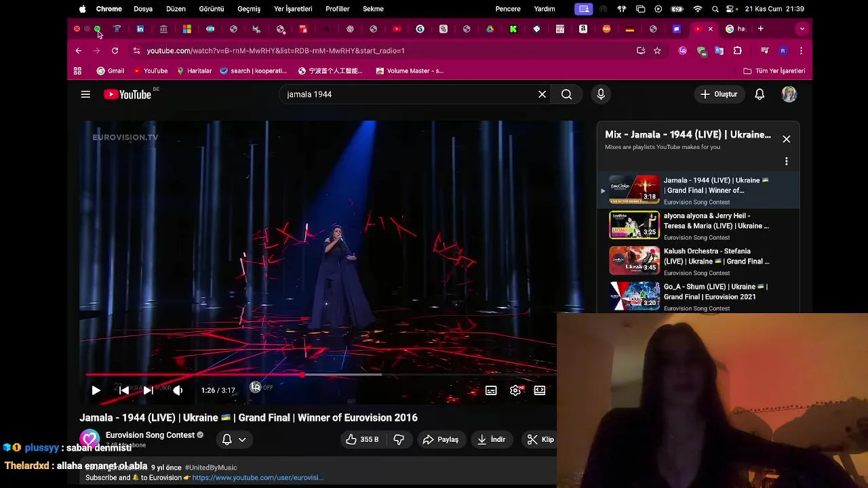The width and height of the screenshot is (868, 488).
Task: Open the player settings gear
Action: [515, 390]
